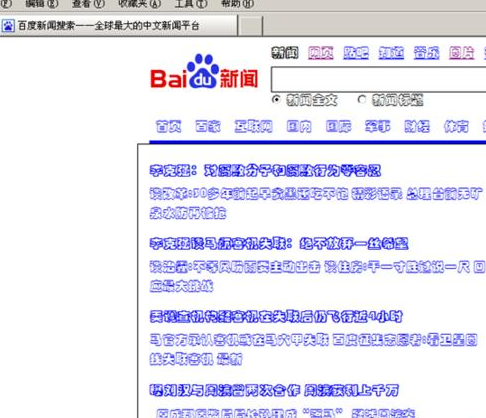486x418 pixels.
Task: Go to the 互联网 navigation tab
Action: point(253,127)
